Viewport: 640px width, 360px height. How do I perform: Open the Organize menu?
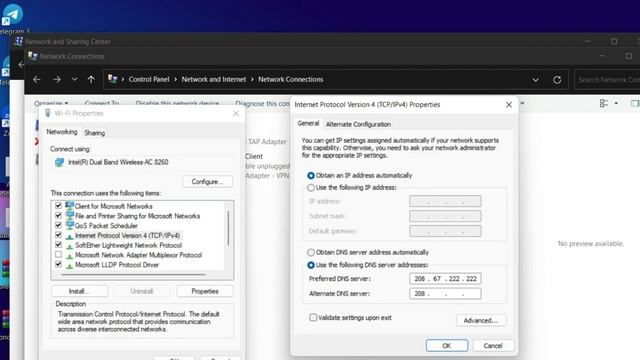click(51, 103)
